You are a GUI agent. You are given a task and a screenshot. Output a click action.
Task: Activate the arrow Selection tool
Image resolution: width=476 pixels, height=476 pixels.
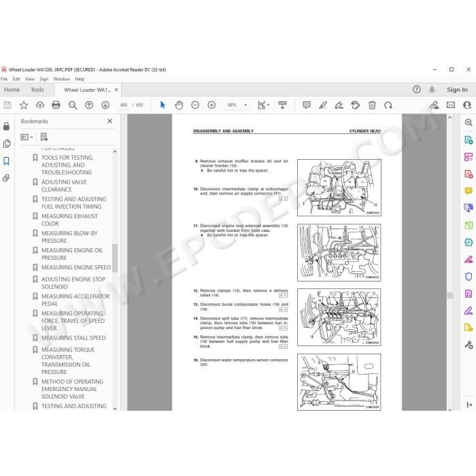163,105
